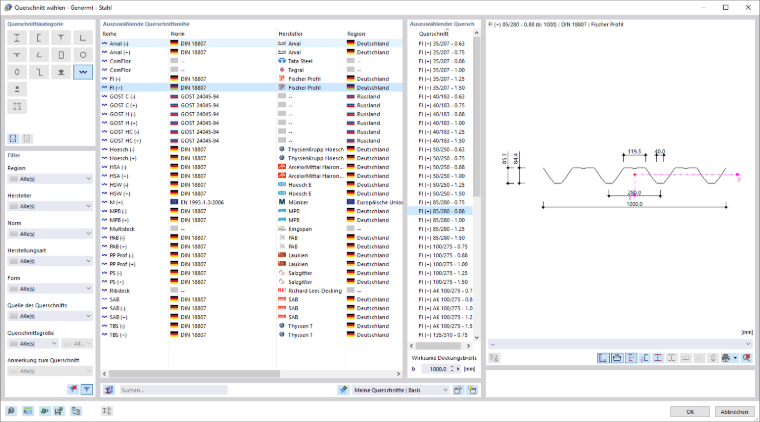Toggle the second preview toolbar view button

pyautogui.click(x=617, y=358)
